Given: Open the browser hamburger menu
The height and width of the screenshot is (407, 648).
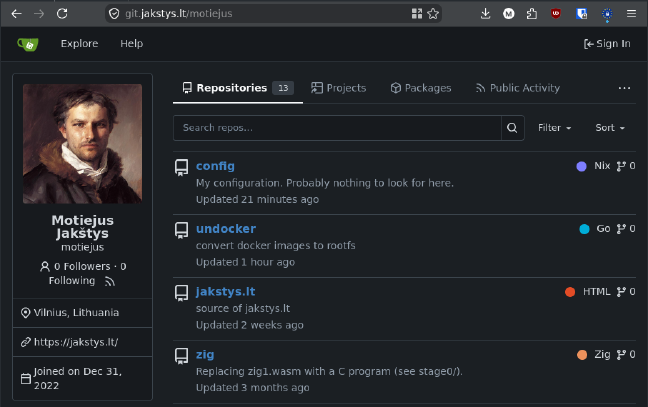Looking at the screenshot, I should [x=631, y=14].
